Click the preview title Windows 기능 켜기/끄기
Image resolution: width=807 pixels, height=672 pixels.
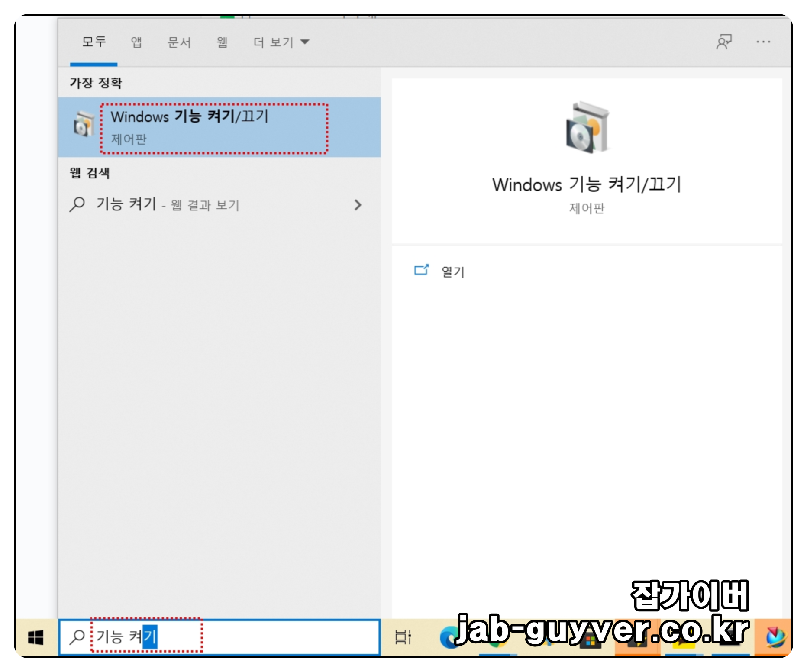(x=587, y=184)
